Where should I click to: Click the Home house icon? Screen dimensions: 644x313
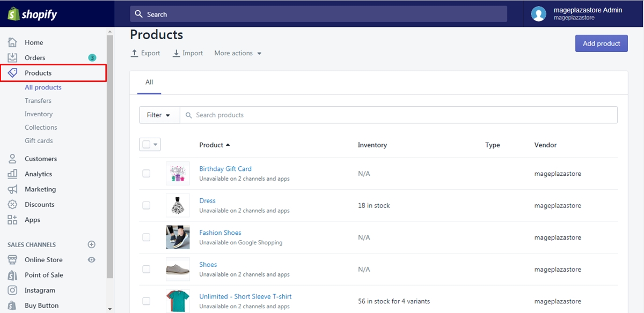(x=12, y=42)
